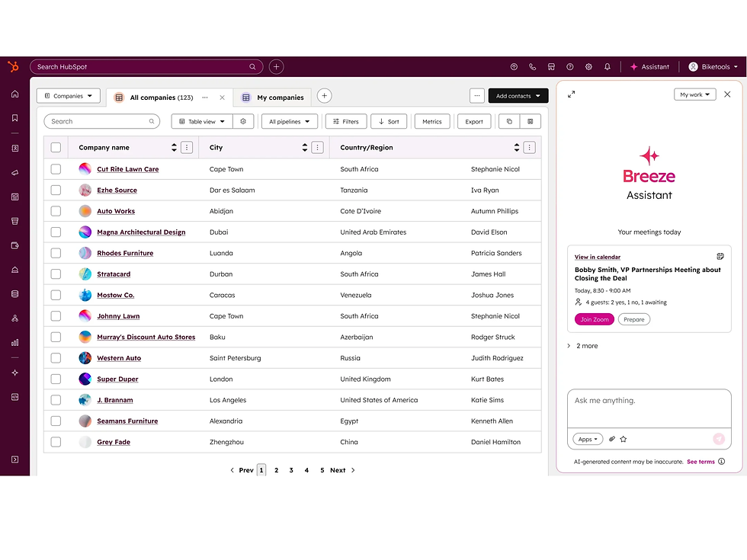Open the bookmarks icon in sidebar
This screenshot has width=747, height=560.
(14, 117)
